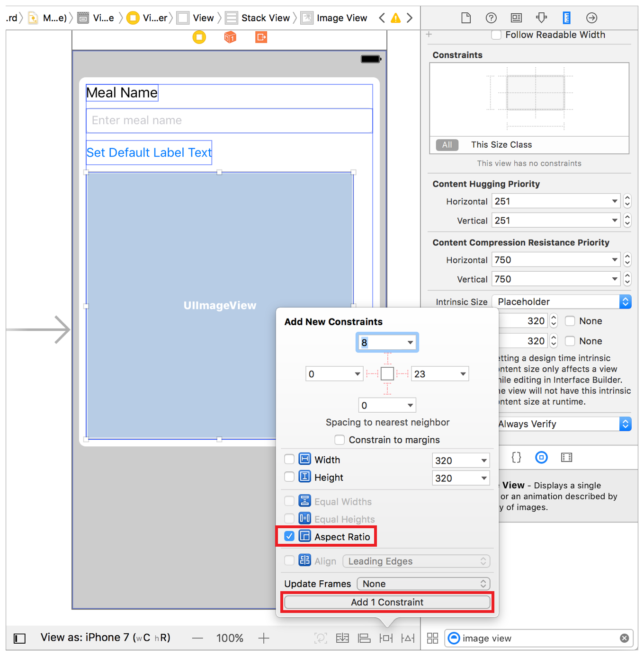Click the View Controller dock icon

tap(199, 37)
